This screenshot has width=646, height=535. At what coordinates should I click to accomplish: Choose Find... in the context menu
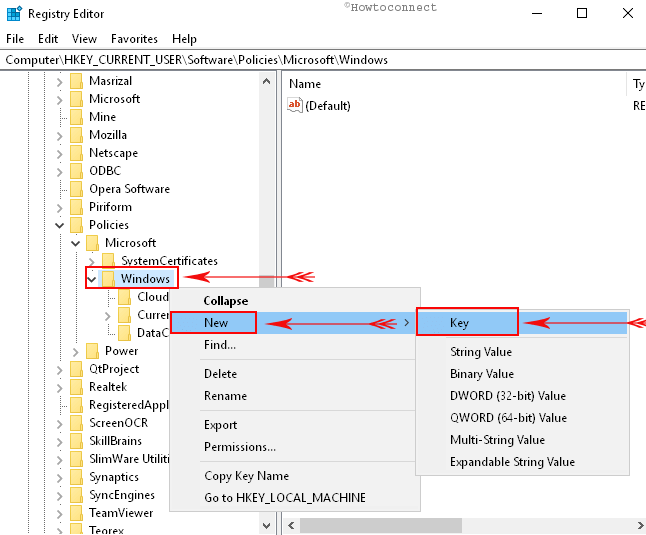(x=295, y=344)
